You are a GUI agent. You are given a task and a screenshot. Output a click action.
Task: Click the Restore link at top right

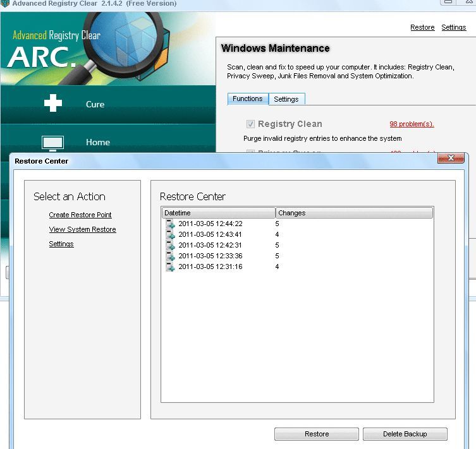[x=422, y=27]
